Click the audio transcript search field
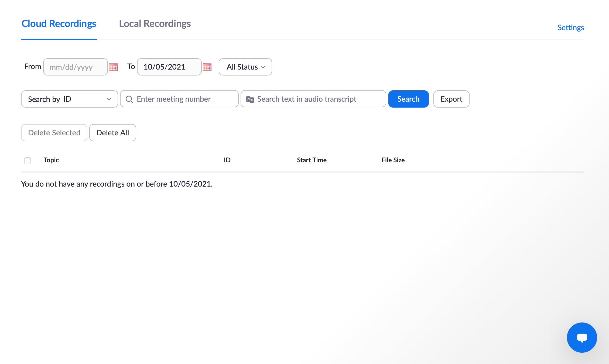The width and height of the screenshot is (609, 364). click(313, 99)
